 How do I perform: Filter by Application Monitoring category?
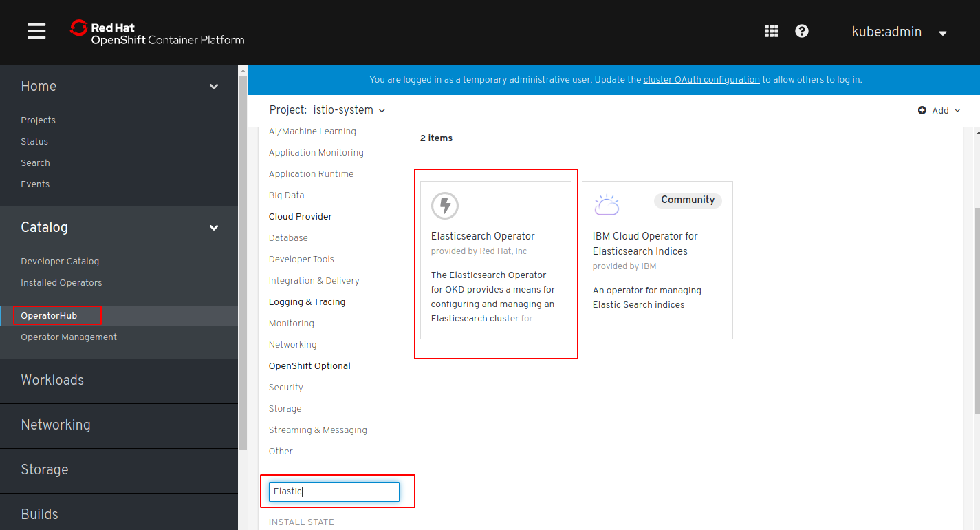pos(316,153)
